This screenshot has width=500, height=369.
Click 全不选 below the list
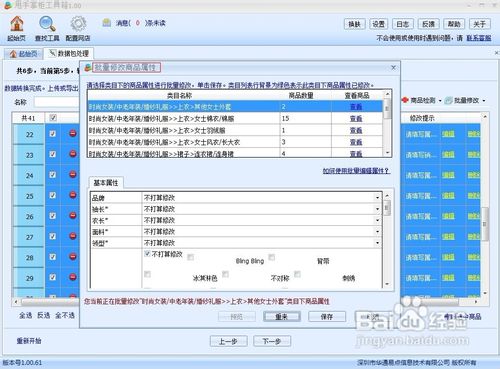65,315
